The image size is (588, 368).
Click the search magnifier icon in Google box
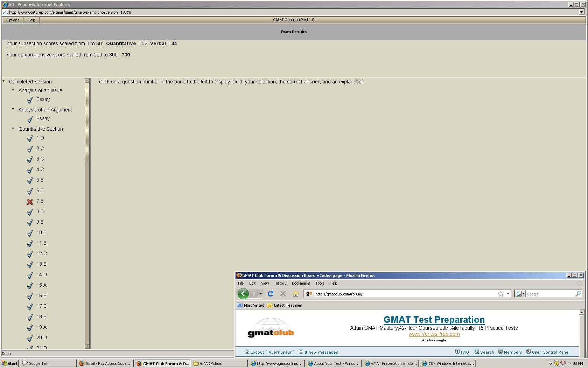(x=578, y=294)
